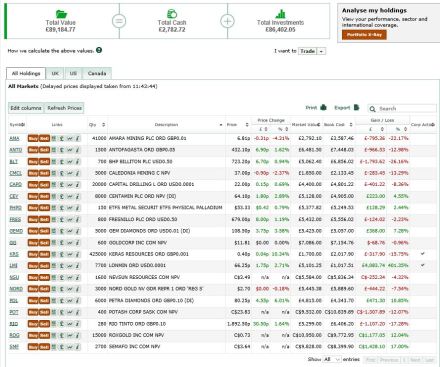
Task: Click the pound-sign icon in the ETFS METAL row
Action: [x=62, y=208]
